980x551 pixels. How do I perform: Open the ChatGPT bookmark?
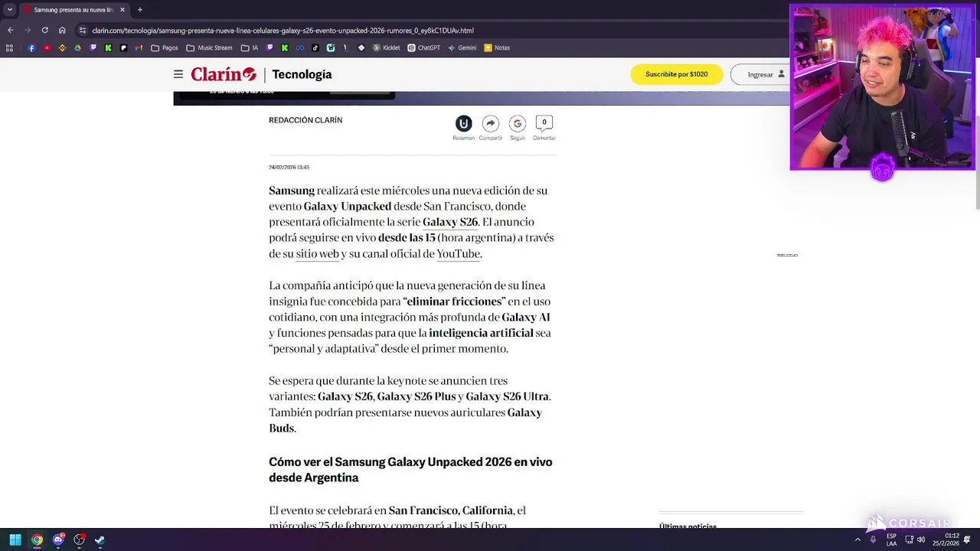pos(424,47)
